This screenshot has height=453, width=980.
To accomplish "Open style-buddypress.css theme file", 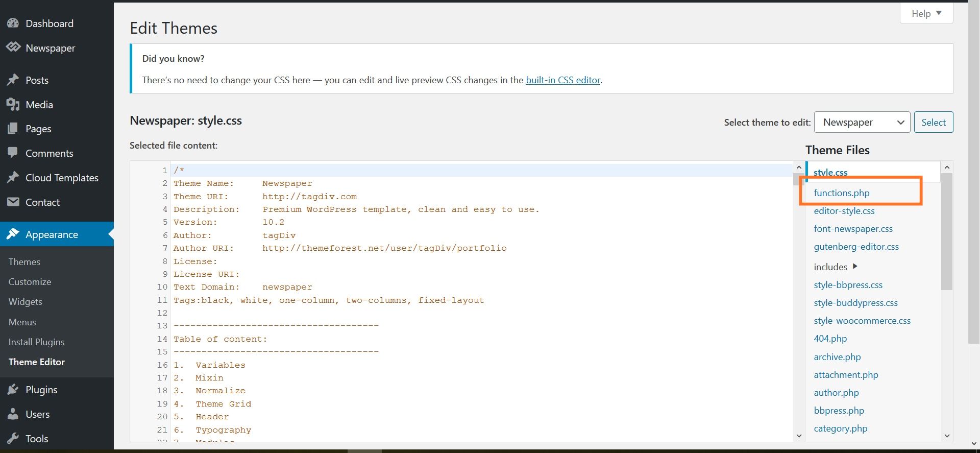I will point(855,302).
